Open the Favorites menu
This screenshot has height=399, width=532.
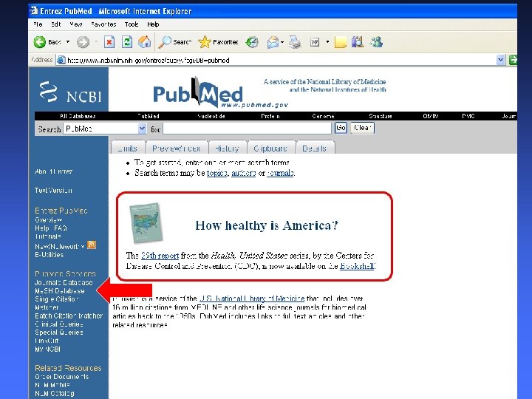(x=103, y=24)
